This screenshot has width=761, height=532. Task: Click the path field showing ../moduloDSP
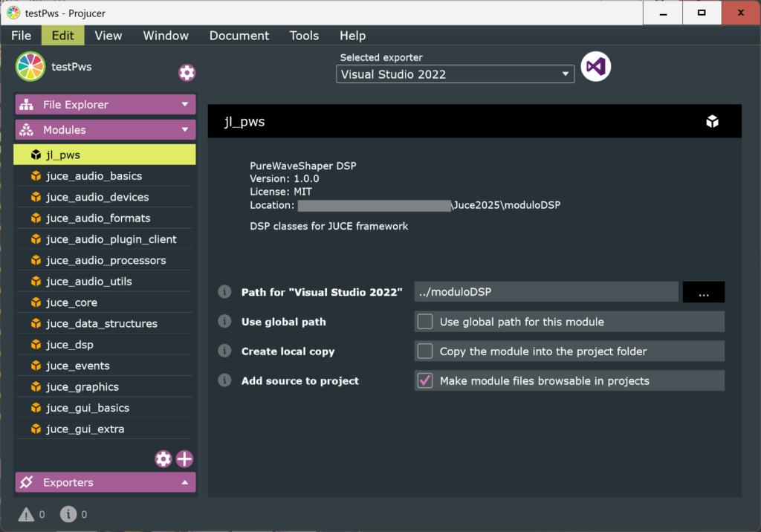[x=546, y=291]
